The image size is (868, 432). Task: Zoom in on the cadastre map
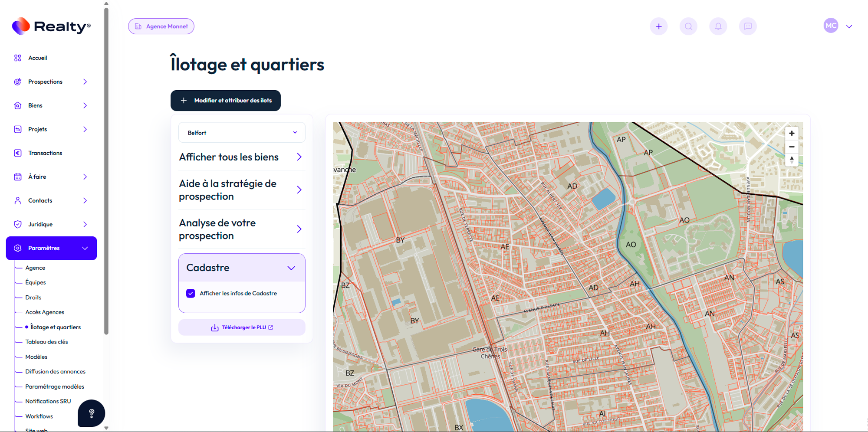[792, 133]
